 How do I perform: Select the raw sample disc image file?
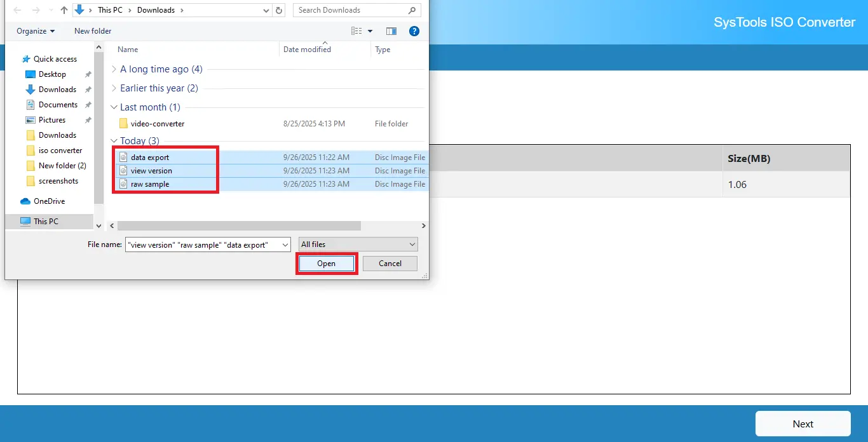[150, 184]
